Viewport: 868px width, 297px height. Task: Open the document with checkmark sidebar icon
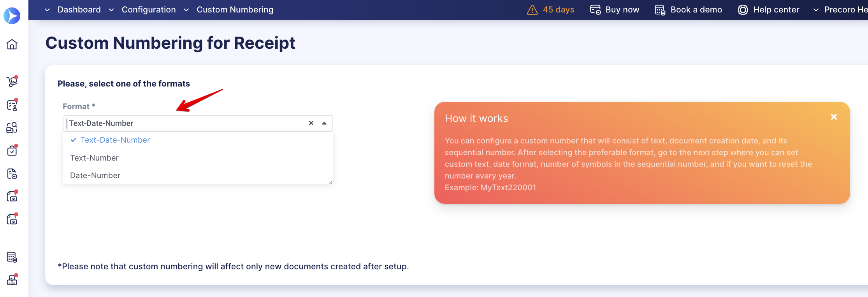coord(12,173)
